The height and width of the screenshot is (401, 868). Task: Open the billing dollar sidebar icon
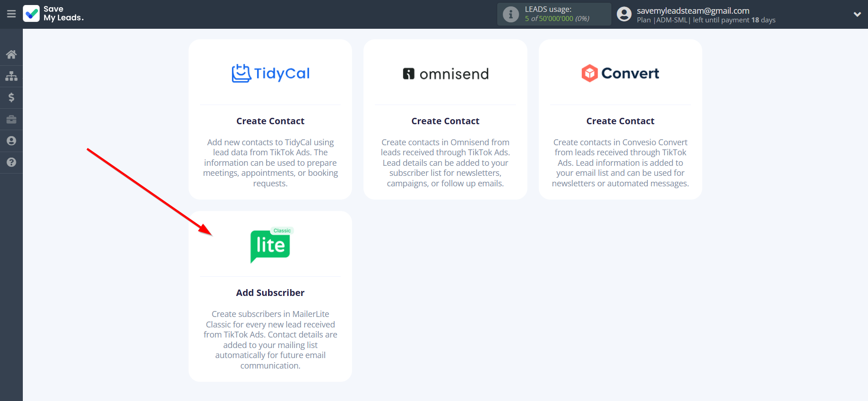click(11, 97)
